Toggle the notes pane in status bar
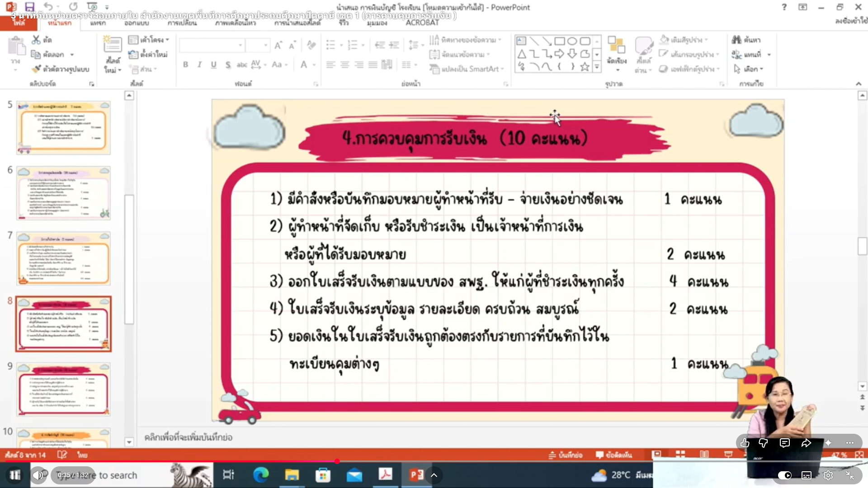868x488 pixels. pyautogui.click(x=565, y=455)
